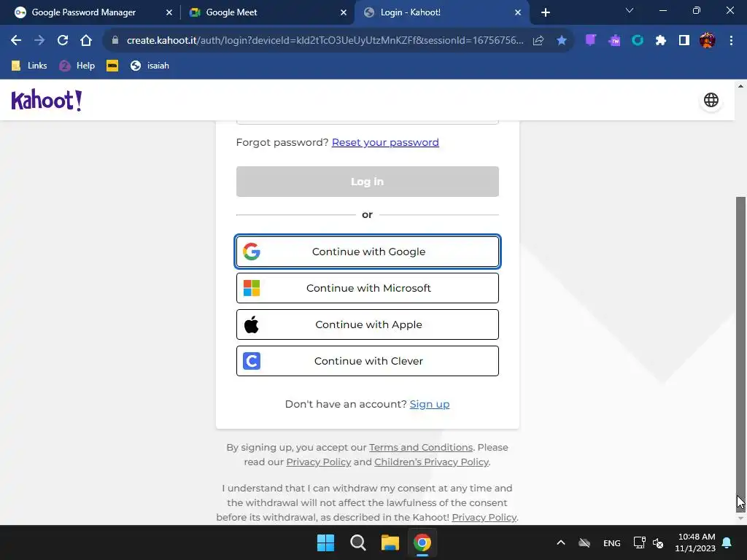Viewport: 747px width, 560px height.
Task: Close the Login - Kahoot! tab
Action: pyautogui.click(x=518, y=12)
